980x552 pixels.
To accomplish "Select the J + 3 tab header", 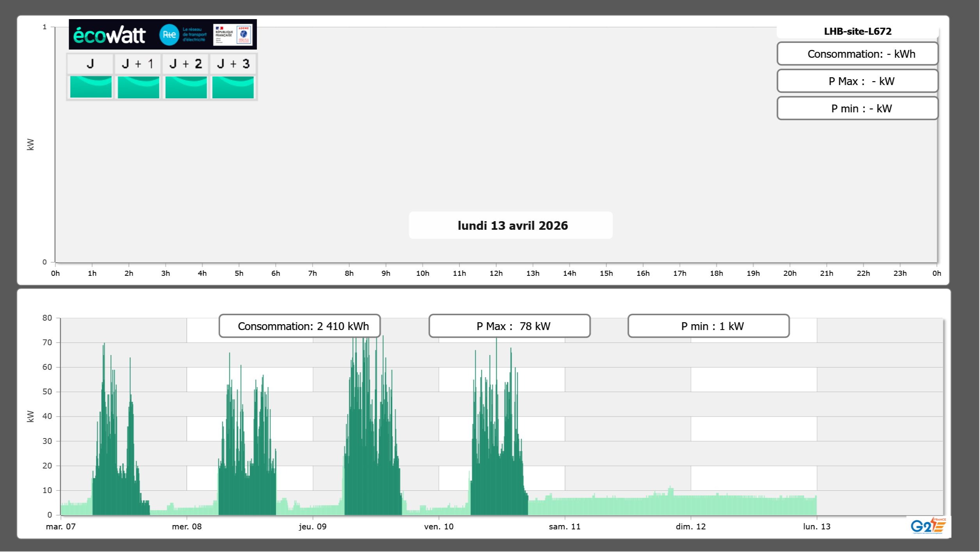I will [x=233, y=64].
